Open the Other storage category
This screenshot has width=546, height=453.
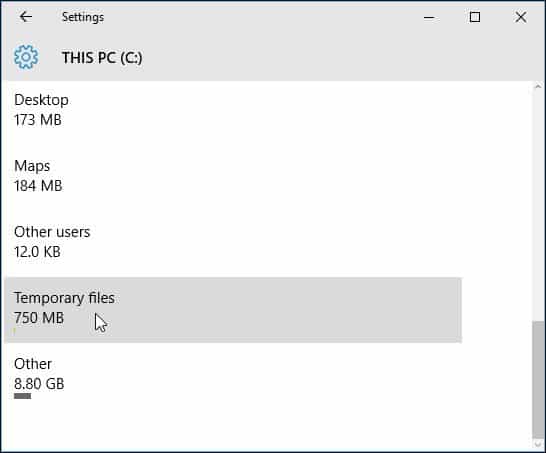(x=233, y=376)
